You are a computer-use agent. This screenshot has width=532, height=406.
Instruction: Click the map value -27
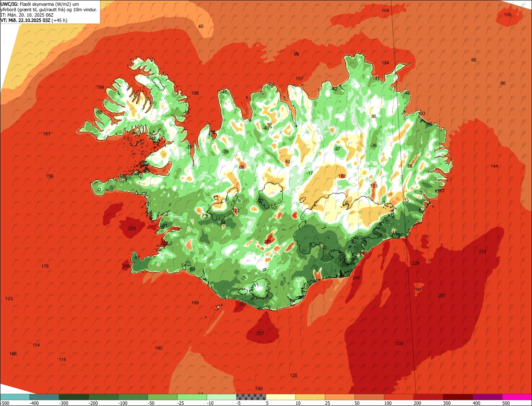337,149
